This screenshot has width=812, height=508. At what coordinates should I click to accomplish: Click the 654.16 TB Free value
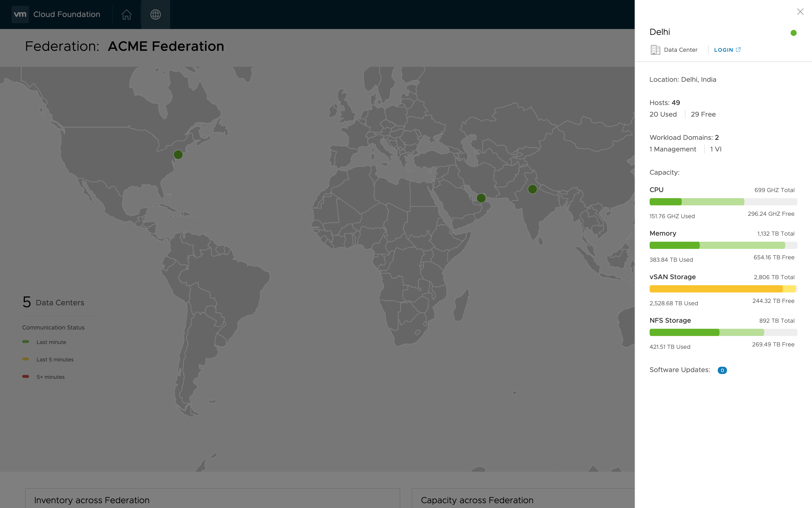[x=774, y=257]
